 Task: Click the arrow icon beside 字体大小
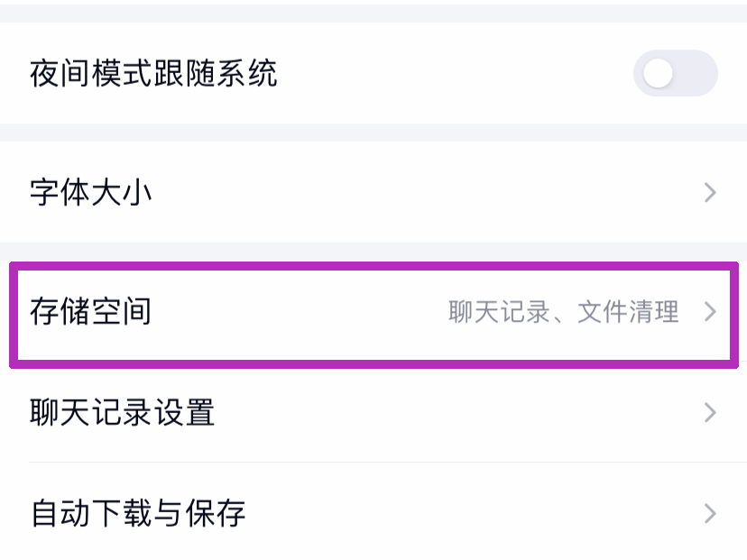click(710, 193)
